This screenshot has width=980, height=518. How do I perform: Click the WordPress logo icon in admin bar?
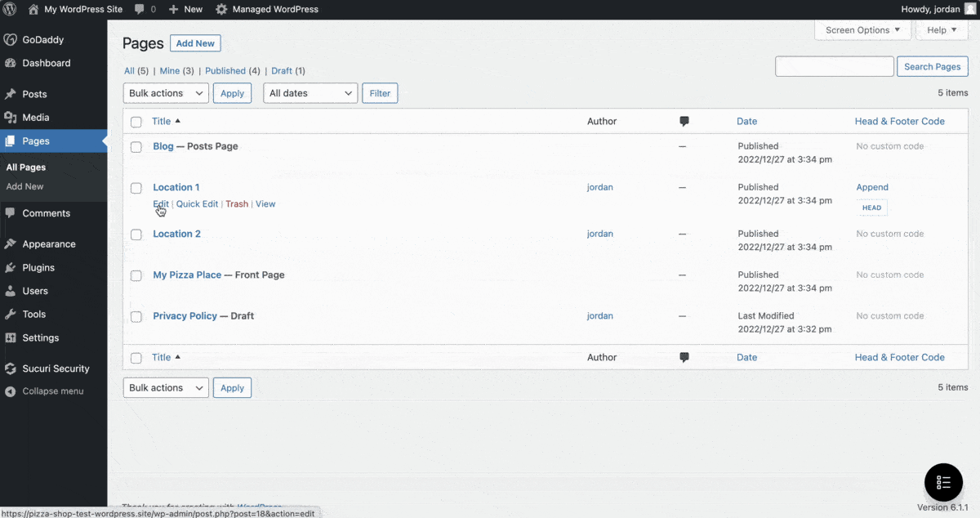point(11,10)
